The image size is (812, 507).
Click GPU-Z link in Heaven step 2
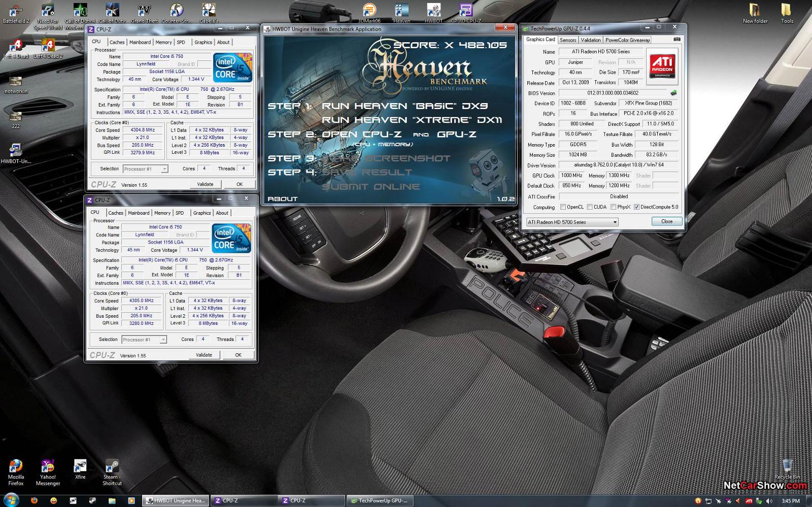coord(457,134)
